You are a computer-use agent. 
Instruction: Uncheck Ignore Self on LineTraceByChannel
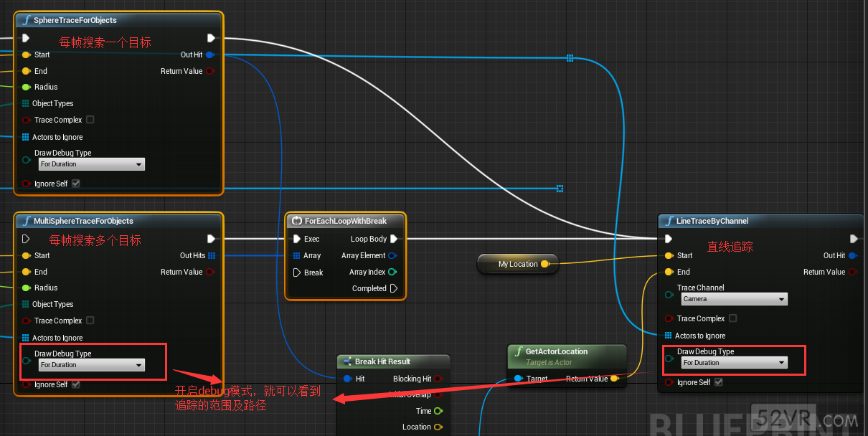pyautogui.click(x=719, y=382)
